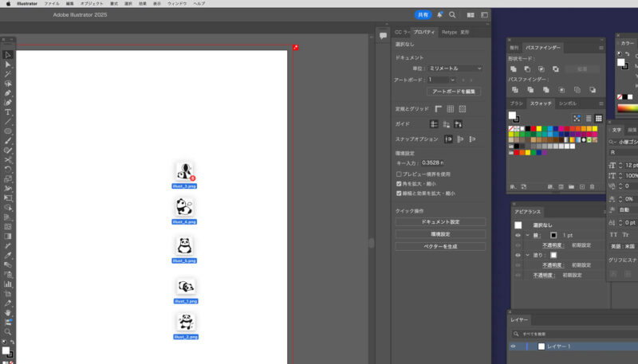
Task: Click the Unite shape mode icon in Pathfinder
Action: tap(514, 69)
